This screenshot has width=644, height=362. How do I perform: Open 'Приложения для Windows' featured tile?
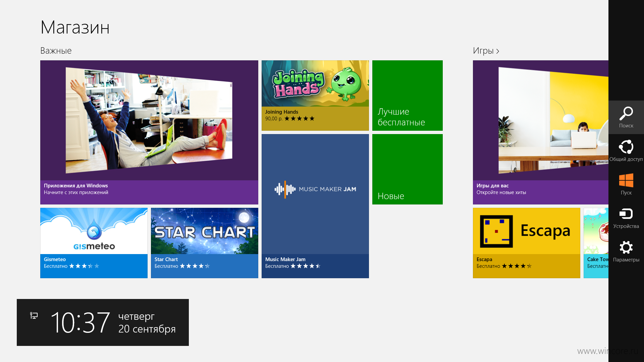pos(149,132)
